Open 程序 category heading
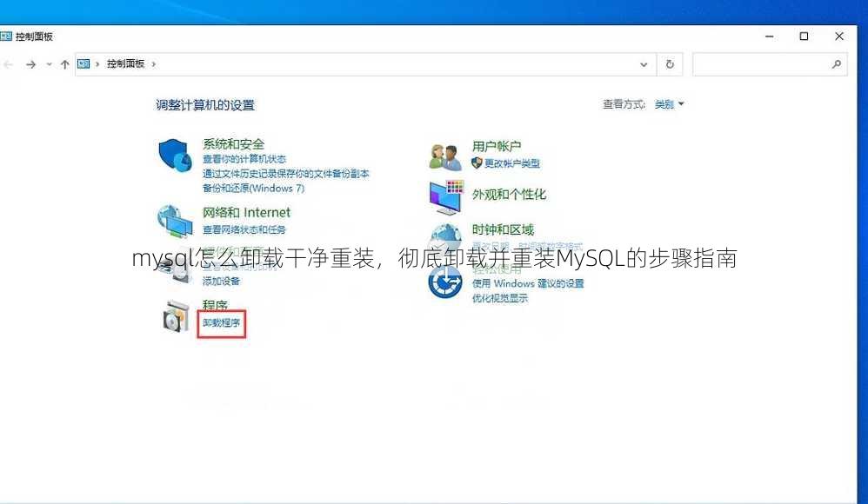868x504 pixels. [x=215, y=305]
